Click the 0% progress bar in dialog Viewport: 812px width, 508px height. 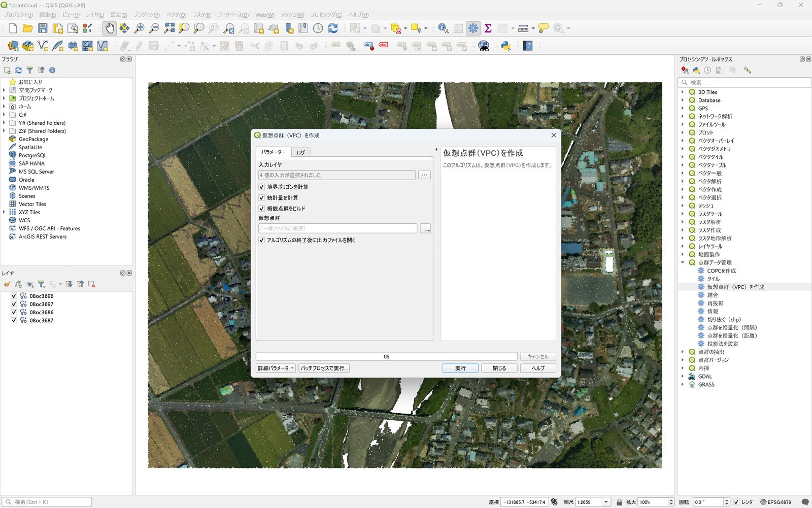tap(386, 356)
